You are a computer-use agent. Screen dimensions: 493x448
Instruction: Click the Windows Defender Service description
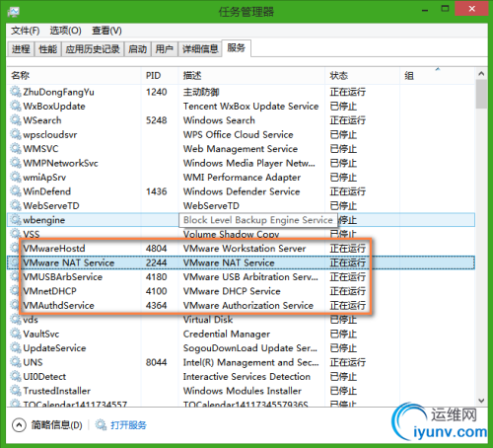(242, 191)
